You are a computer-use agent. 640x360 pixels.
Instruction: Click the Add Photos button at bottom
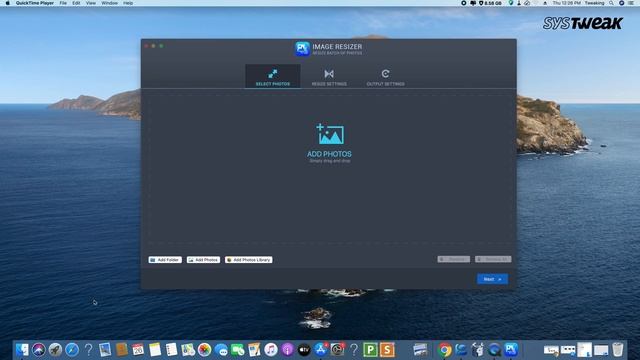coord(203,260)
